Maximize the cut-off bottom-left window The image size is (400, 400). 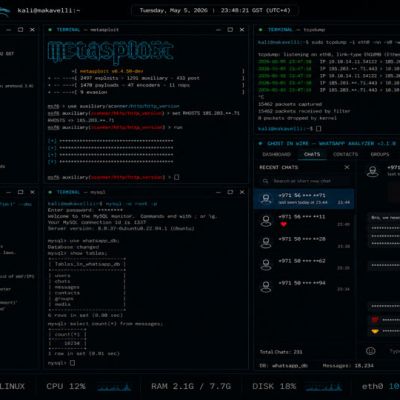[20, 192]
